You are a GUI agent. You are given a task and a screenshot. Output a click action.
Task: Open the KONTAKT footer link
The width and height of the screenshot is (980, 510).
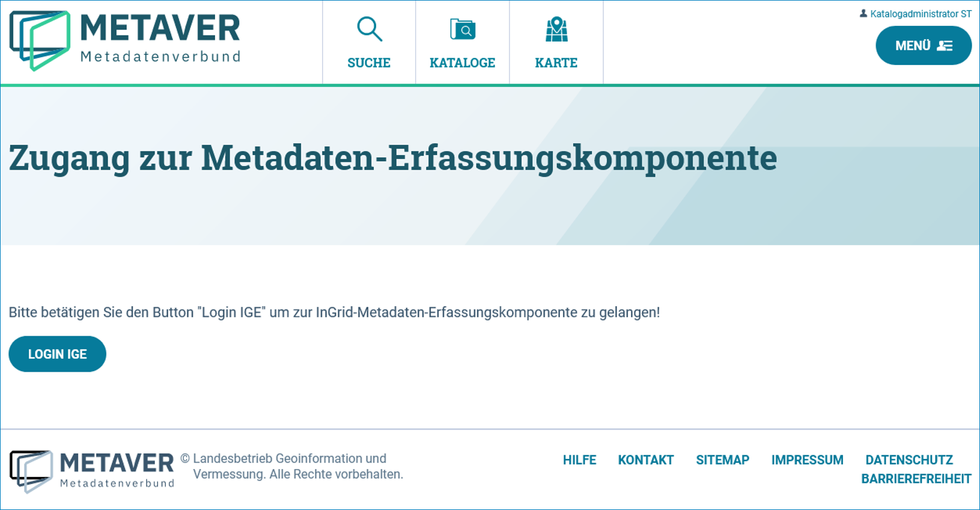tap(646, 460)
